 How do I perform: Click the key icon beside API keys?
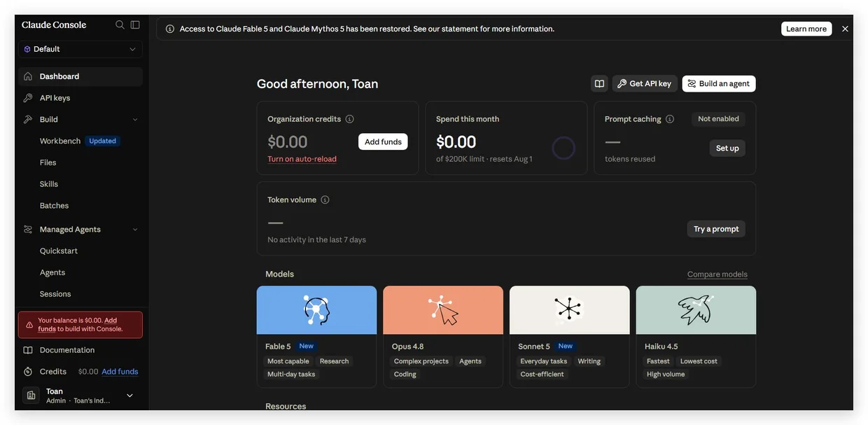(x=28, y=98)
